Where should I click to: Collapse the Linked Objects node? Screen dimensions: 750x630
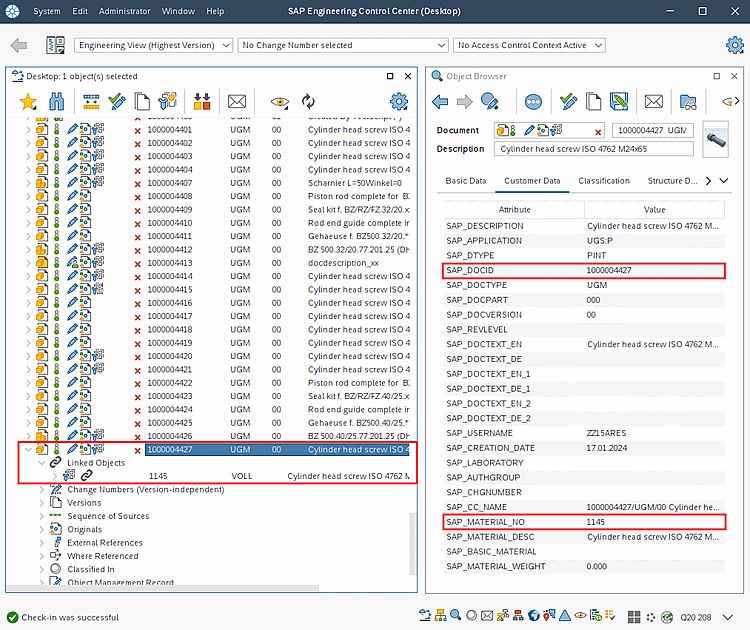[x=42, y=463]
